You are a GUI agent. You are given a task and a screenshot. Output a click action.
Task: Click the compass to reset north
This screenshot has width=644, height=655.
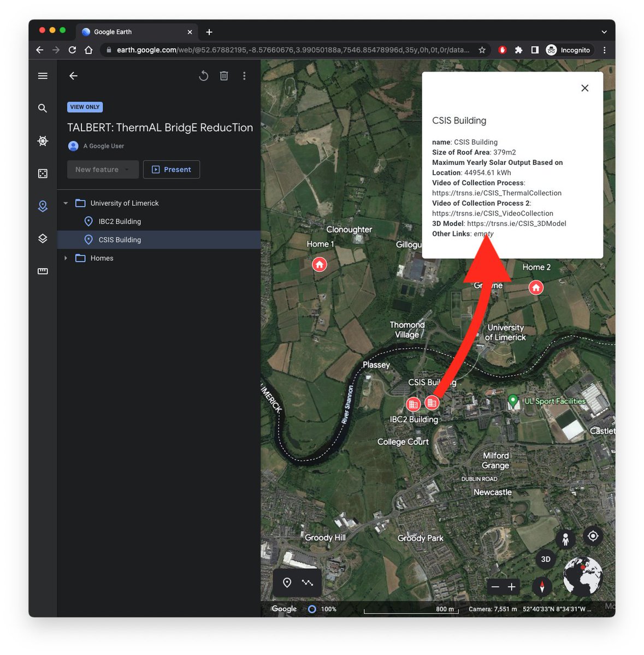coord(542,587)
